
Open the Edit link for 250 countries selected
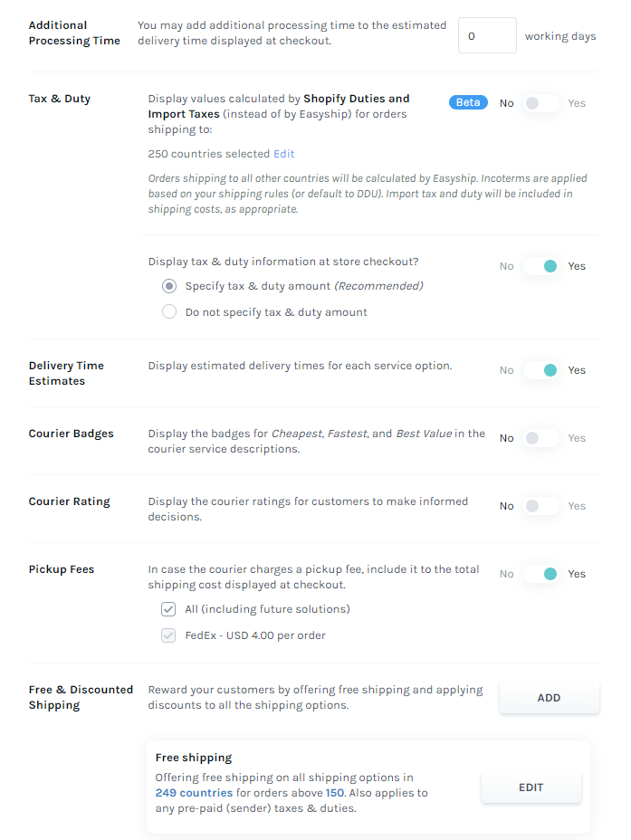284,154
